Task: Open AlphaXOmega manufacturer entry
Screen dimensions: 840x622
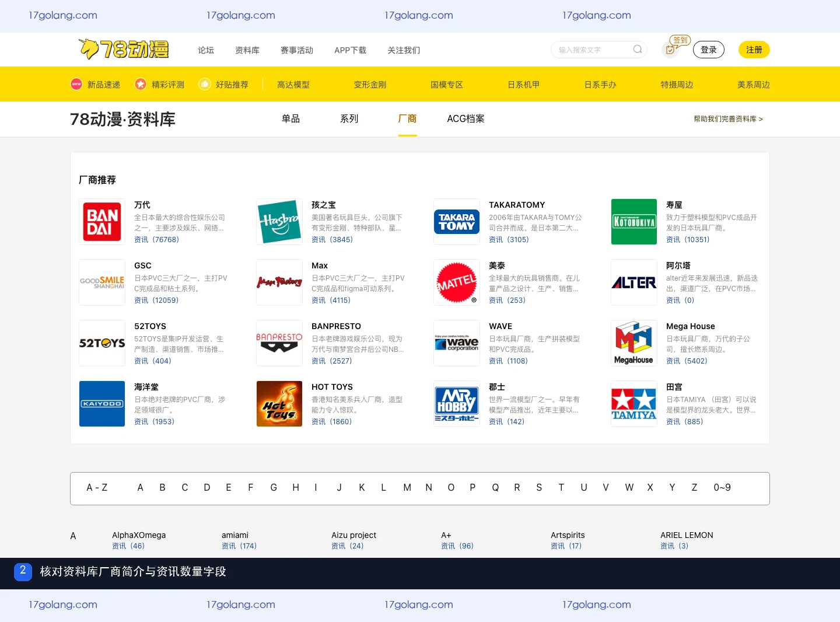Action: coord(139,535)
